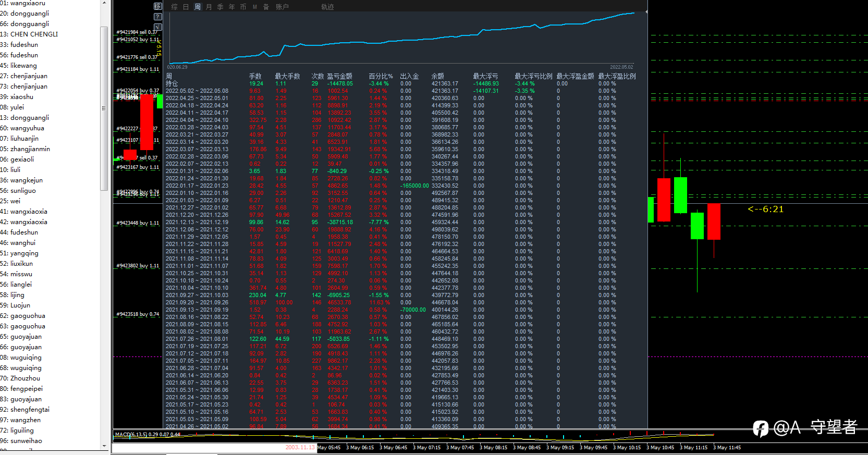Select the M tab
This screenshot has width=868, height=455.
pos(255,7)
